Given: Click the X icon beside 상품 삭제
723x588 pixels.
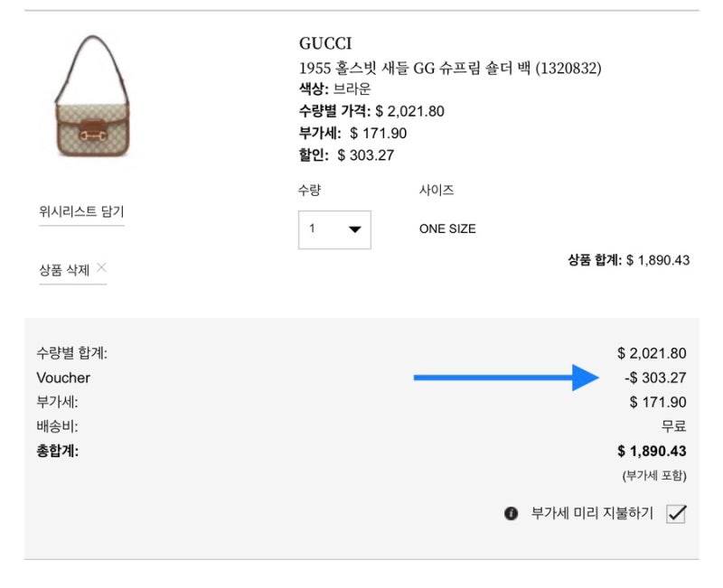Looking at the screenshot, I should point(101,267).
